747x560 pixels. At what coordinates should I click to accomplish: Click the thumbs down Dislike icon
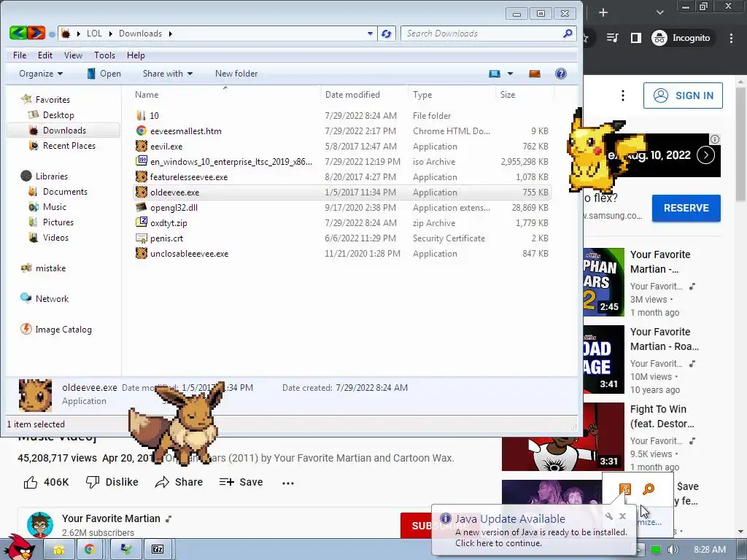pyautogui.click(x=93, y=483)
